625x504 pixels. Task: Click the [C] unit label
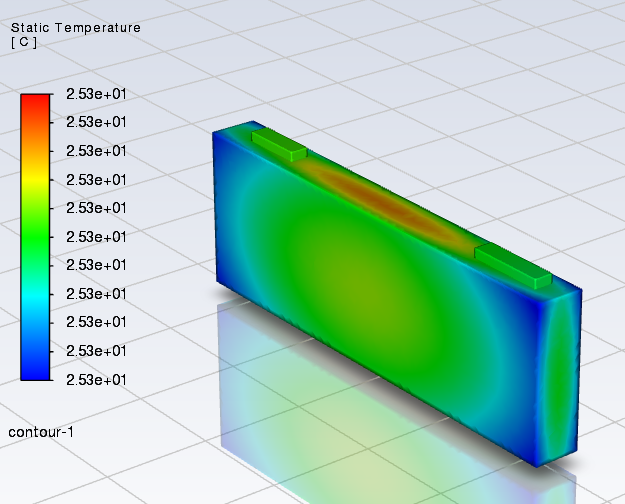click(24, 42)
